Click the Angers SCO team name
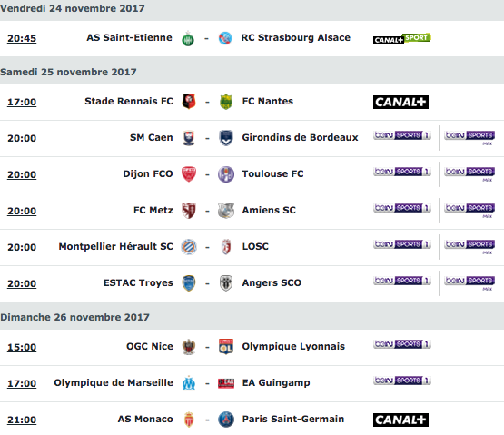The image size is (504, 435). [x=272, y=283]
